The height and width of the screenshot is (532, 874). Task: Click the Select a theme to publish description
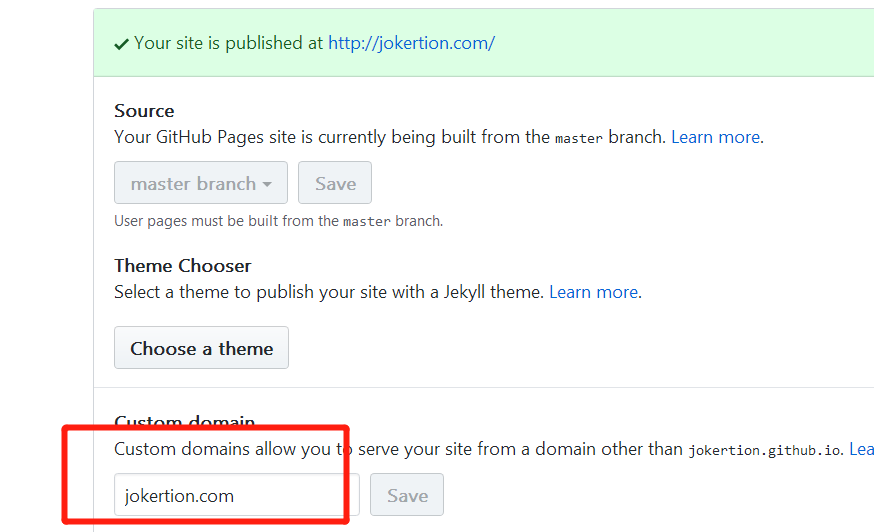pos(329,292)
